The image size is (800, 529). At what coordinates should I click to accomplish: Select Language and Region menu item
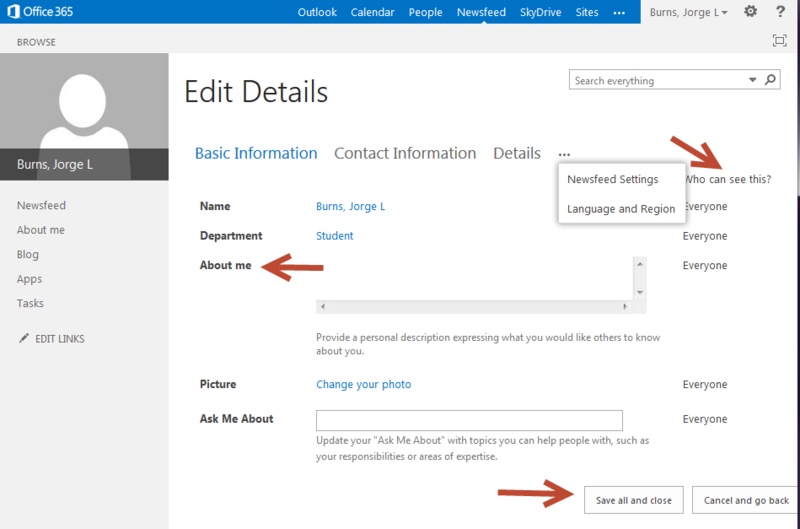pyautogui.click(x=621, y=209)
